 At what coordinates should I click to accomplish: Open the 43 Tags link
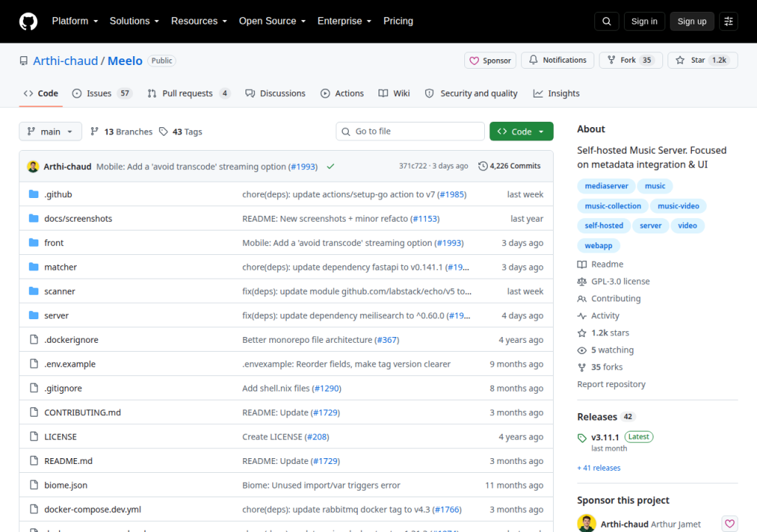pyautogui.click(x=181, y=132)
